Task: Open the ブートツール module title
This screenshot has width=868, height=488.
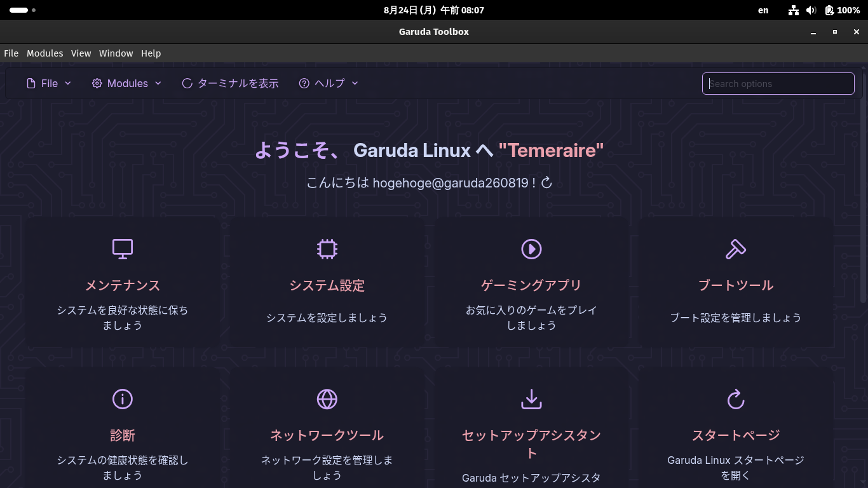Action: tap(736, 285)
